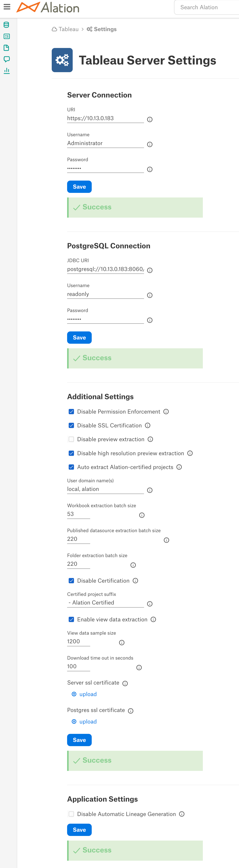
Task: Show info for Server ssl certificate
Action: (125, 683)
